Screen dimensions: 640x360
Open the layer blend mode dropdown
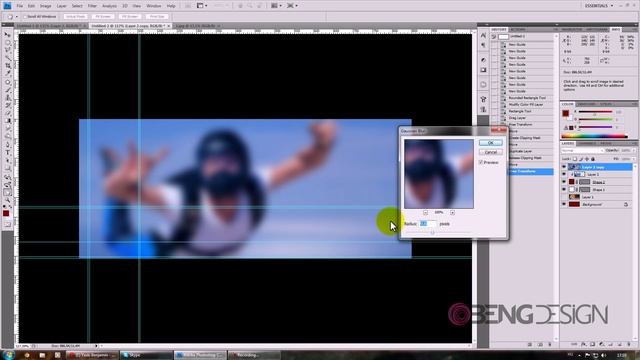pos(582,151)
